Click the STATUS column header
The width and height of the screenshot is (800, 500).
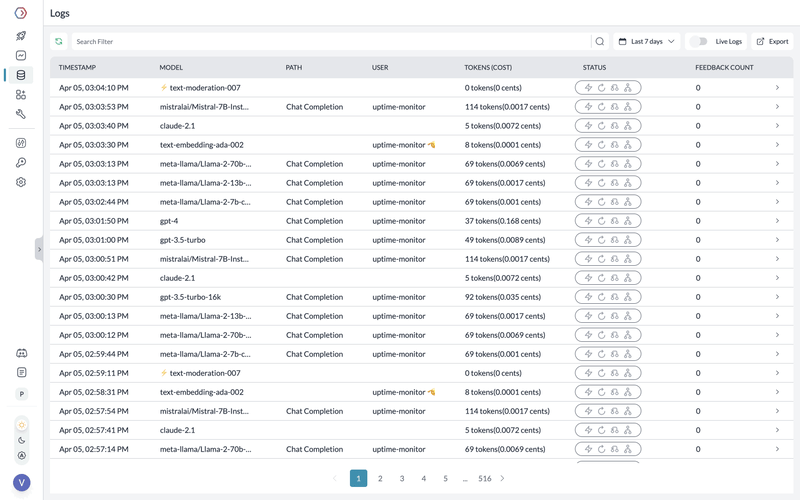[594, 67]
